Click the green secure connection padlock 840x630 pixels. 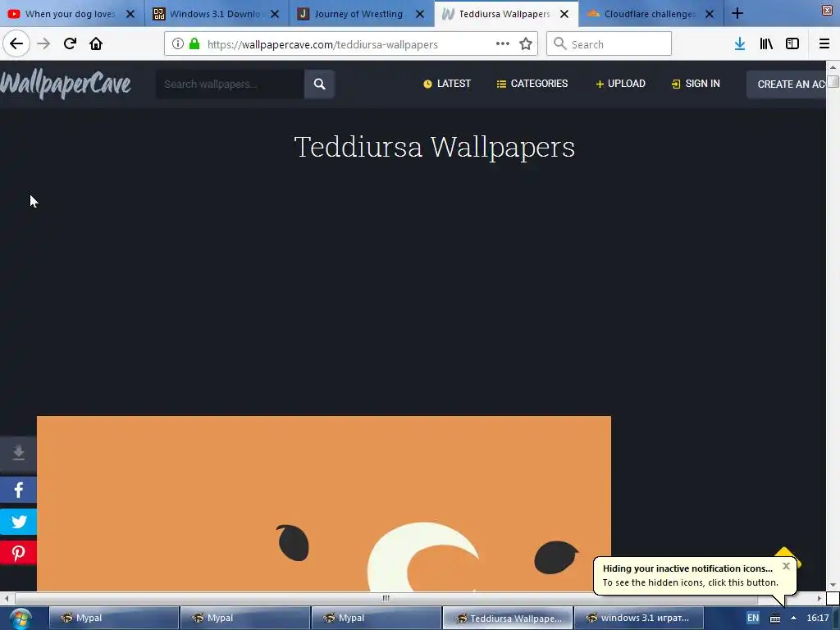pos(194,44)
